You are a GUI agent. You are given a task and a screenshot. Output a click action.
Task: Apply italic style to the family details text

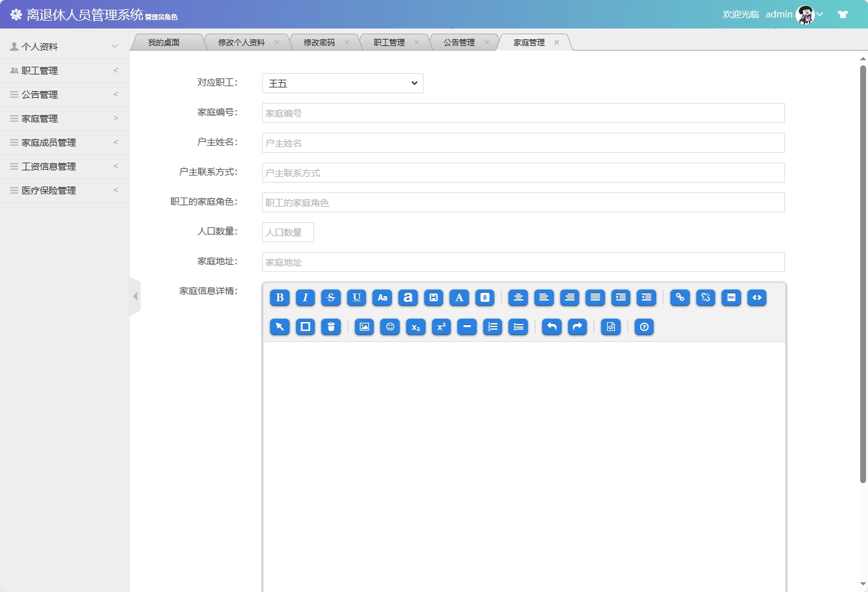pos(305,297)
